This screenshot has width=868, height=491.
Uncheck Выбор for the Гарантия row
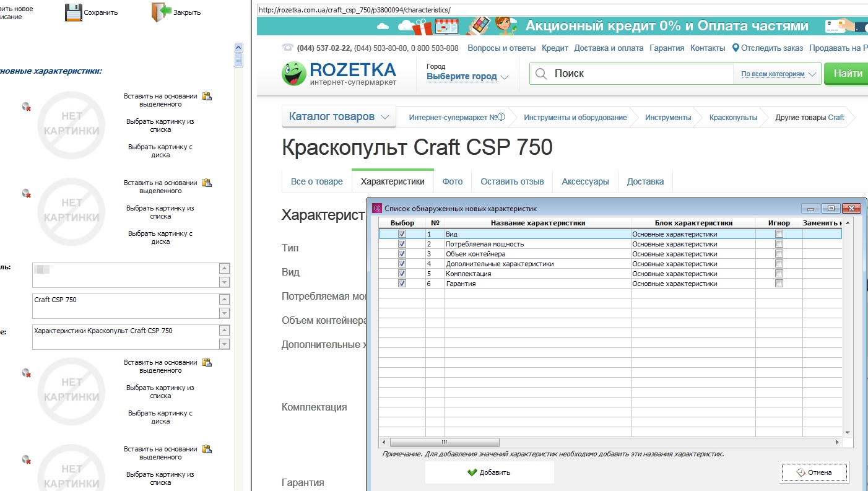(402, 284)
